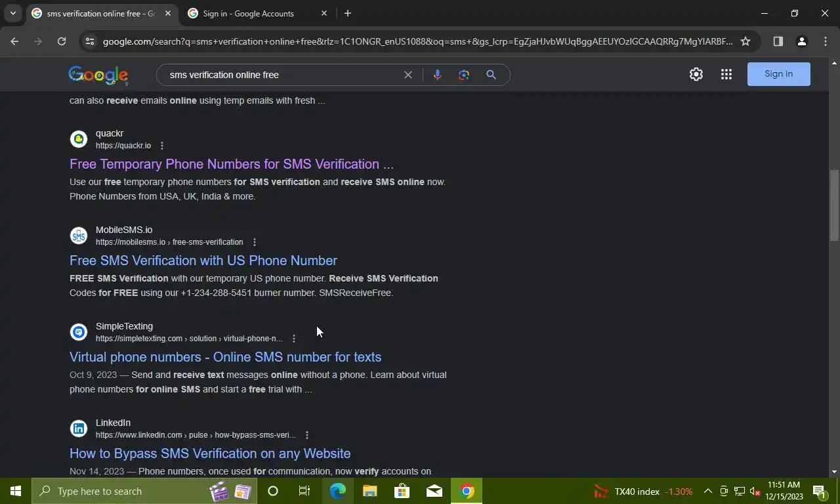This screenshot has width=840, height=504.
Task: Open the Windows Start menu
Action: 16,491
